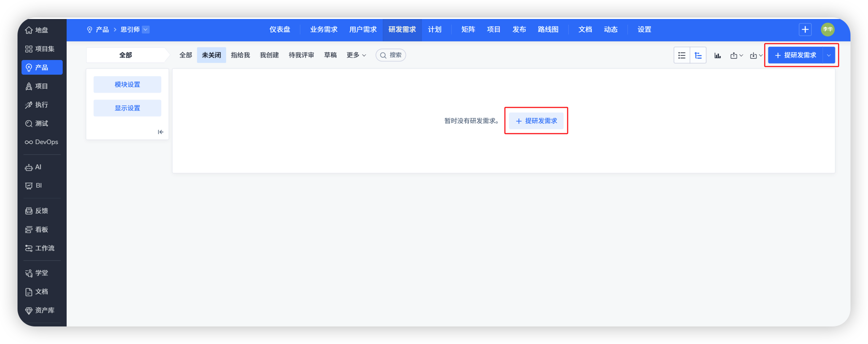Click the 产品 breadcrumb link

point(102,30)
